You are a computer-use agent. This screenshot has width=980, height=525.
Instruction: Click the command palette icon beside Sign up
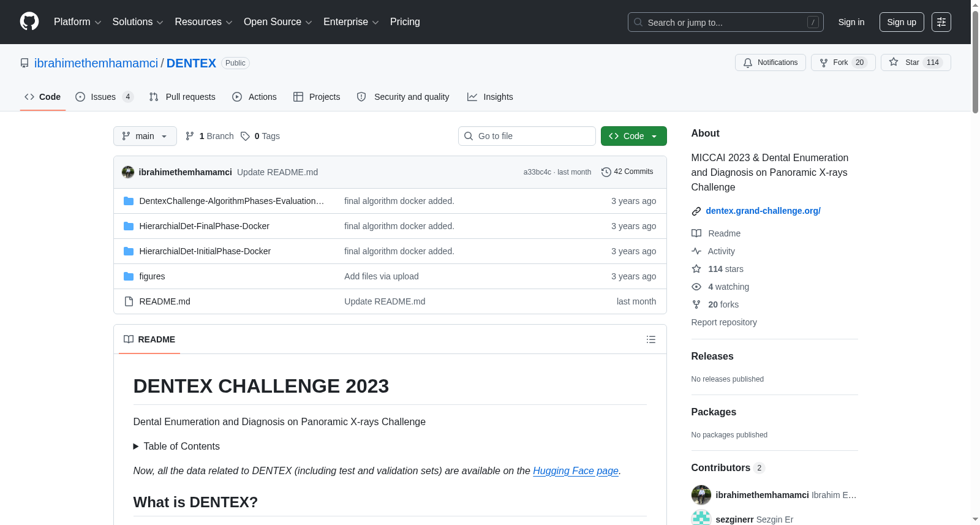click(941, 22)
